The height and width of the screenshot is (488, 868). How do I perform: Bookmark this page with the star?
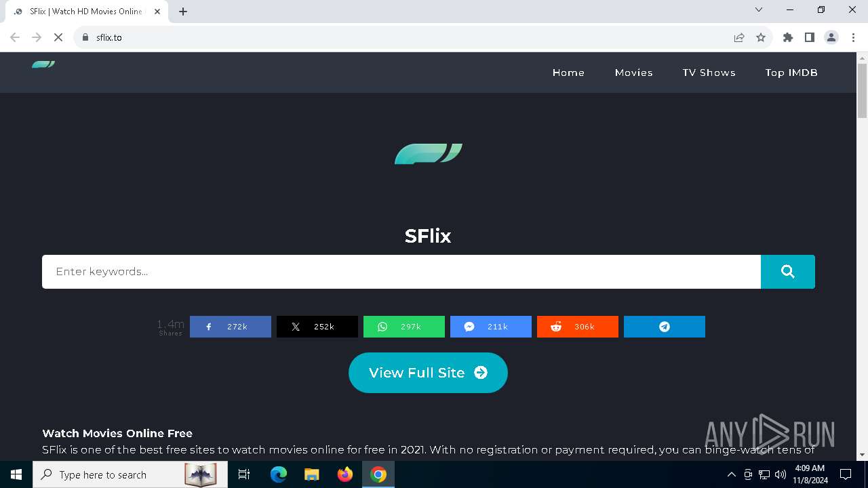(761, 37)
